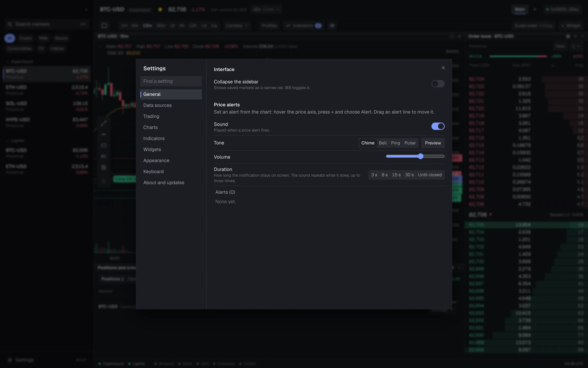Click Settings at bottom of sidebar
This screenshot has height=368, width=588.
(x=47, y=360)
